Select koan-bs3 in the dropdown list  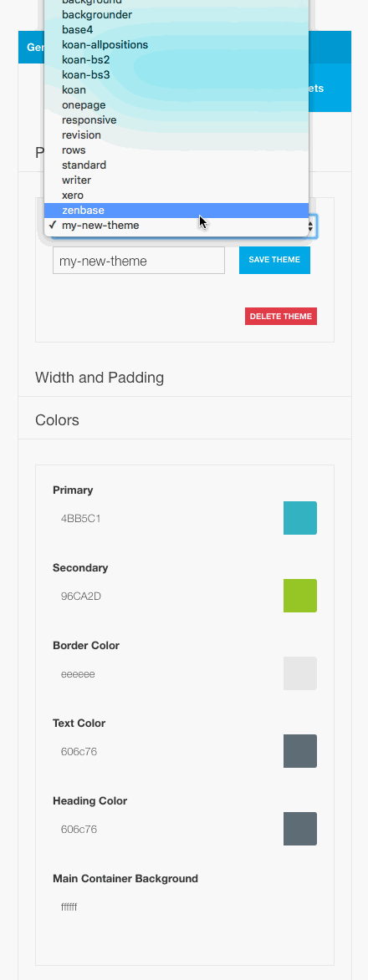176,75
